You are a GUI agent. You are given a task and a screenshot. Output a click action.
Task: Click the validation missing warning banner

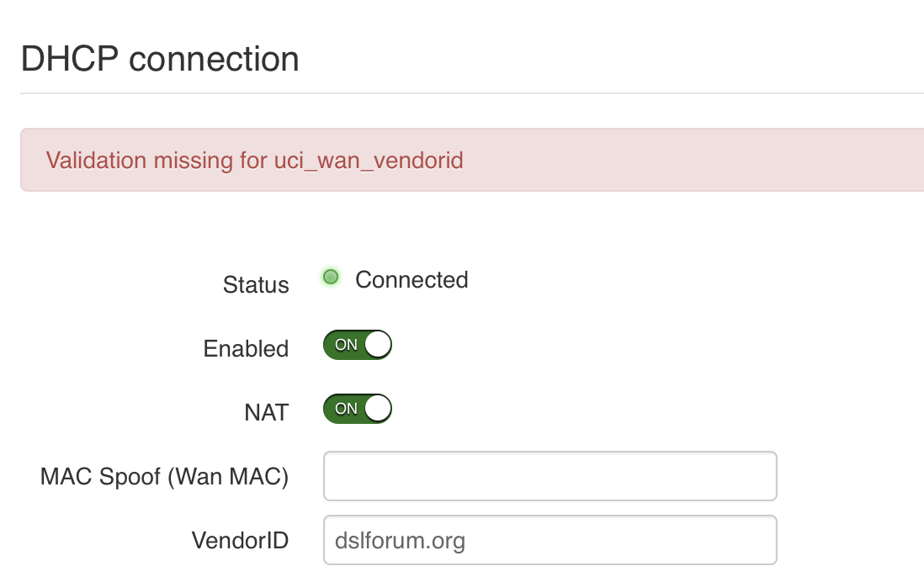(x=462, y=160)
